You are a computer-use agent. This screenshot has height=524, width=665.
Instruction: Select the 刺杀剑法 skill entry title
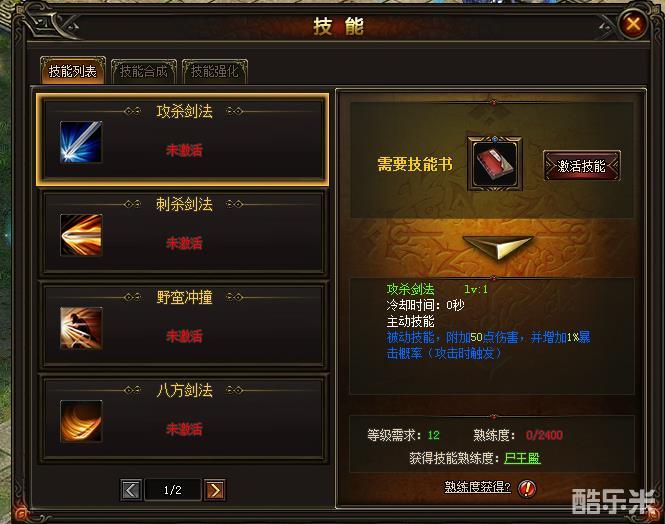(184, 204)
